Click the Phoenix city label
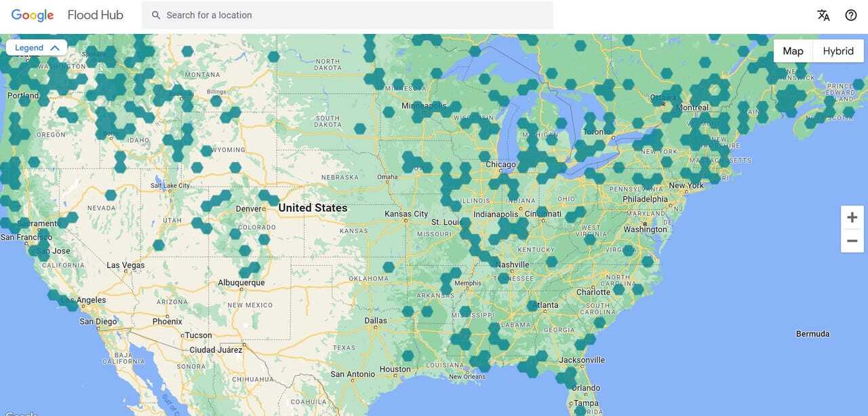The image size is (868, 416). pyautogui.click(x=167, y=322)
